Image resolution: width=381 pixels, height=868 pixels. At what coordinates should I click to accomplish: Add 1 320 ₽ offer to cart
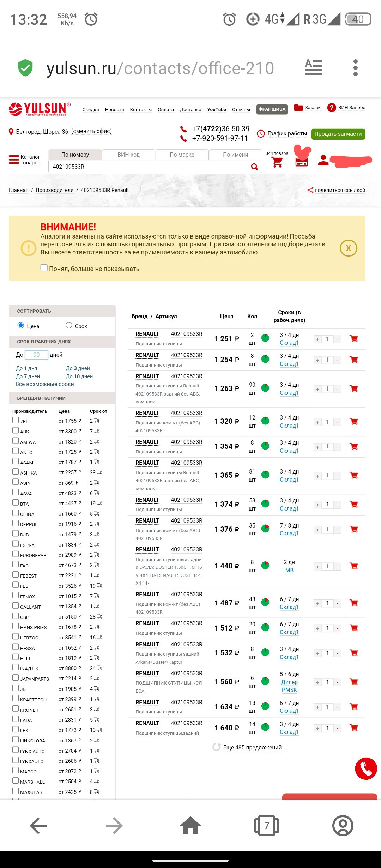pos(353,421)
